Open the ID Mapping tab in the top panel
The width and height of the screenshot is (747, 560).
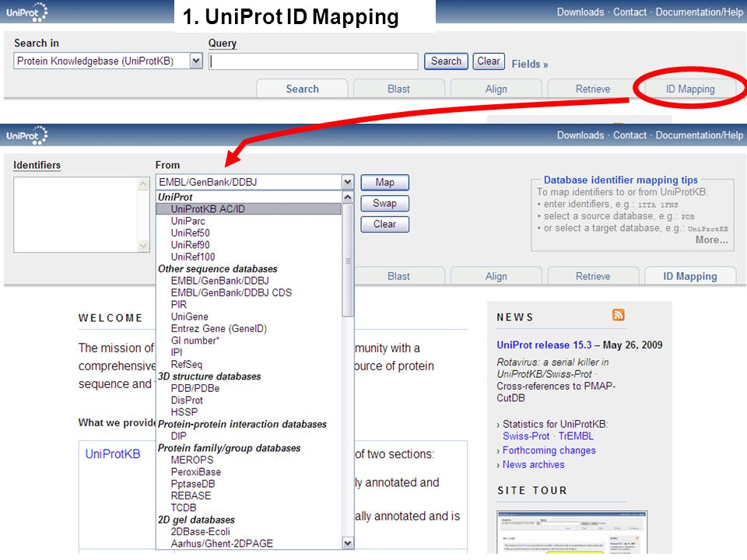(x=690, y=89)
